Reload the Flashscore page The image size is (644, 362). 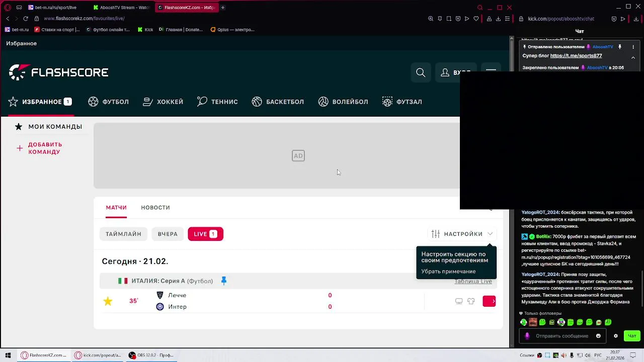click(26, 19)
